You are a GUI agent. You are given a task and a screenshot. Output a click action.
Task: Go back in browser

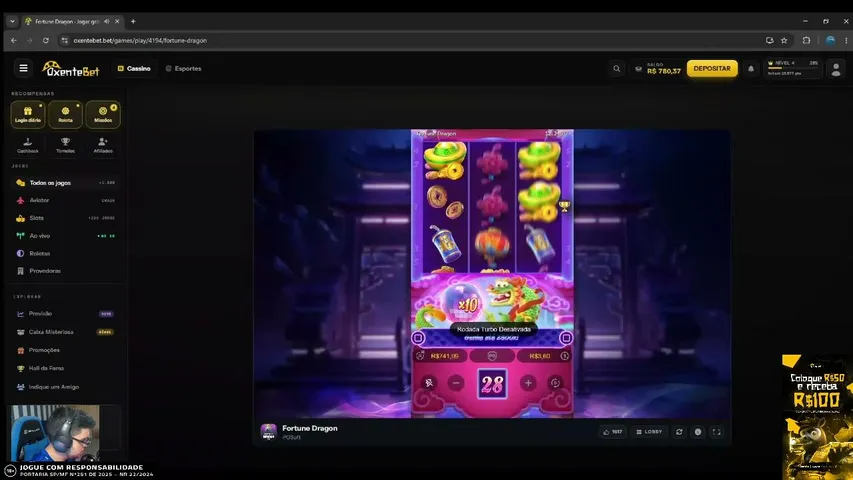[x=14, y=40]
